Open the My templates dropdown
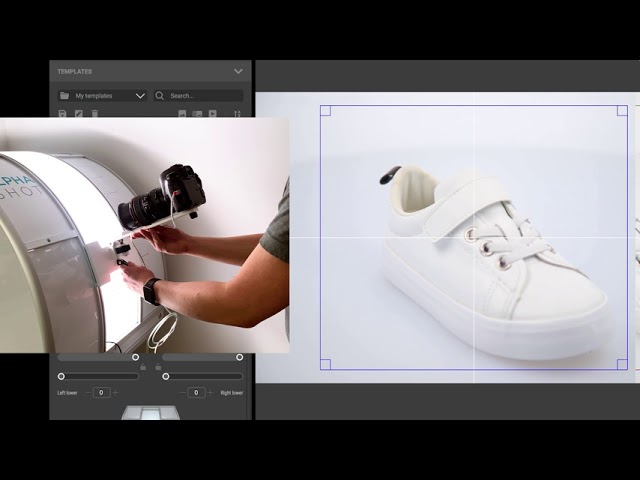The image size is (640, 480). pos(102,96)
